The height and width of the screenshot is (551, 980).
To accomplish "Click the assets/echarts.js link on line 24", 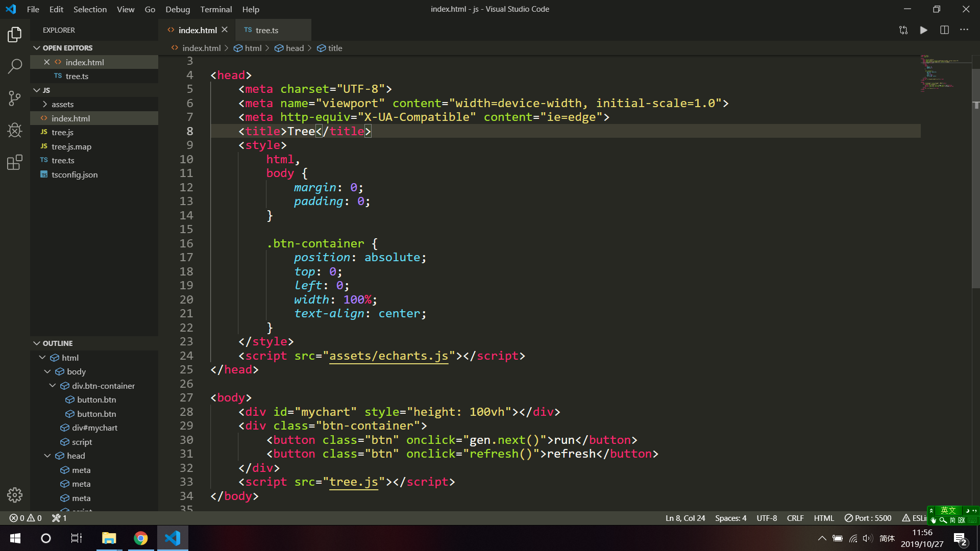I will tap(388, 356).
